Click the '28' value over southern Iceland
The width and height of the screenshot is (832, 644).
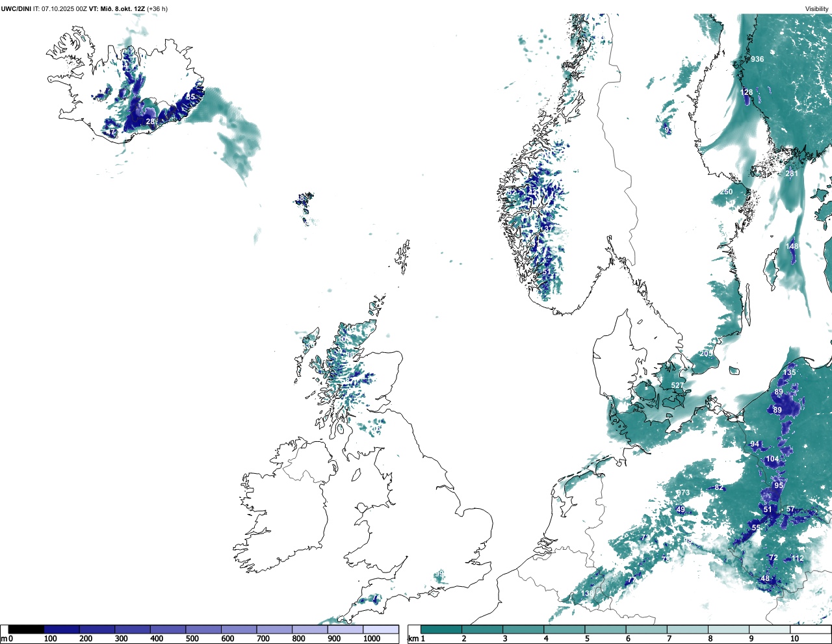pyautogui.click(x=150, y=122)
